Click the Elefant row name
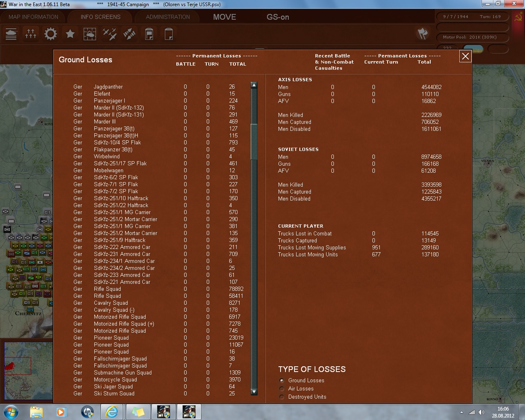The height and width of the screenshot is (420, 525). click(x=102, y=94)
